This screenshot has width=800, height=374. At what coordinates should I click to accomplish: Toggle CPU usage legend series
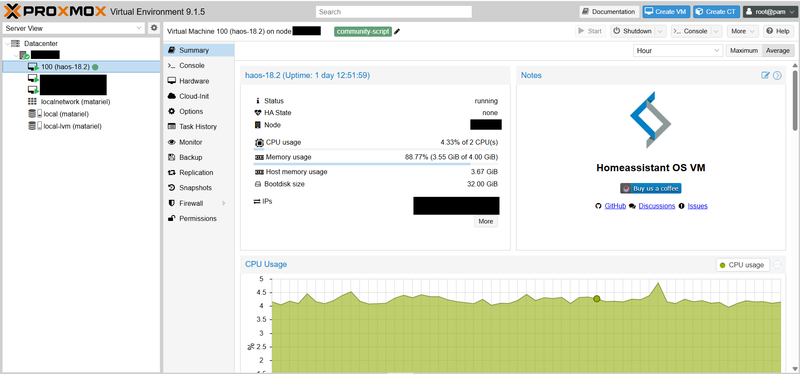click(x=742, y=265)
